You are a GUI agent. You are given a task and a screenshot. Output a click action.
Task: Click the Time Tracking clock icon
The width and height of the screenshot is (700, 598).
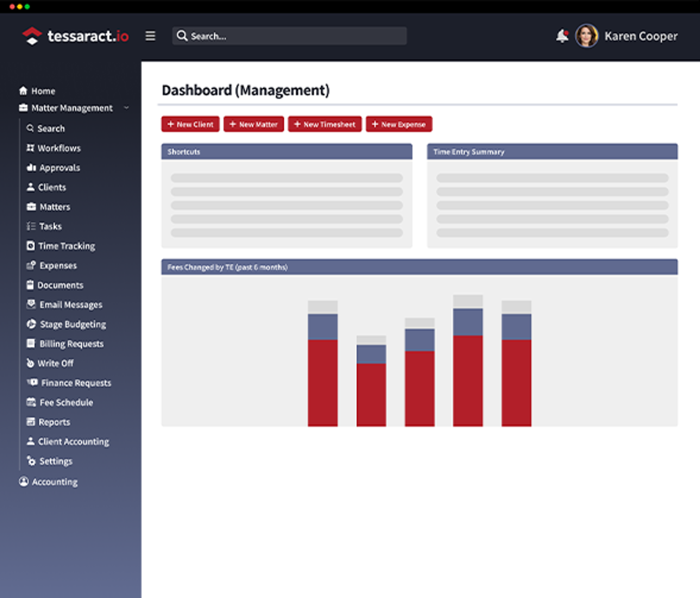click(30, 246)
